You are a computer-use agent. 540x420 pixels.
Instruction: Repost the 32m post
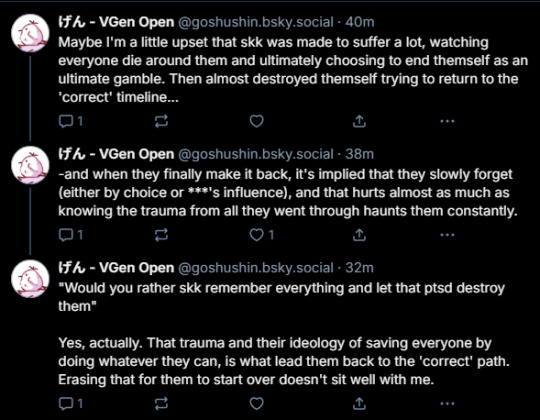point(161,403)
